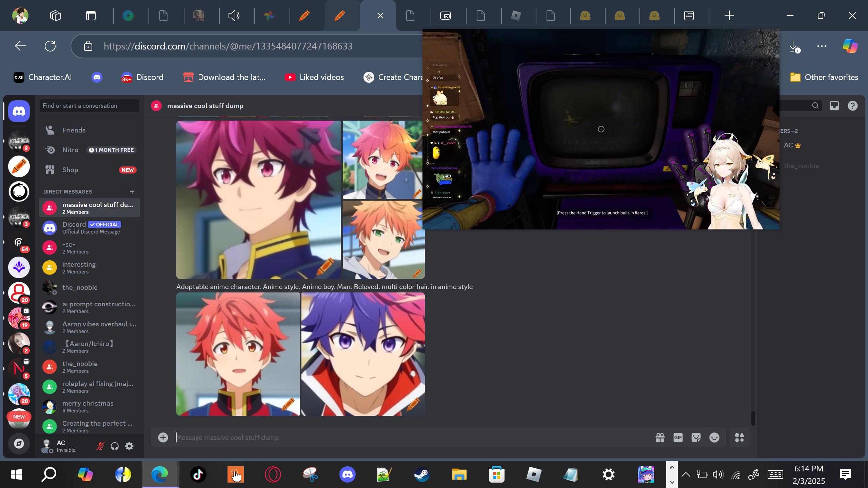Open the Edge profile avatar
The width and height of the screenshot is (868, 488).
point(20,16)
